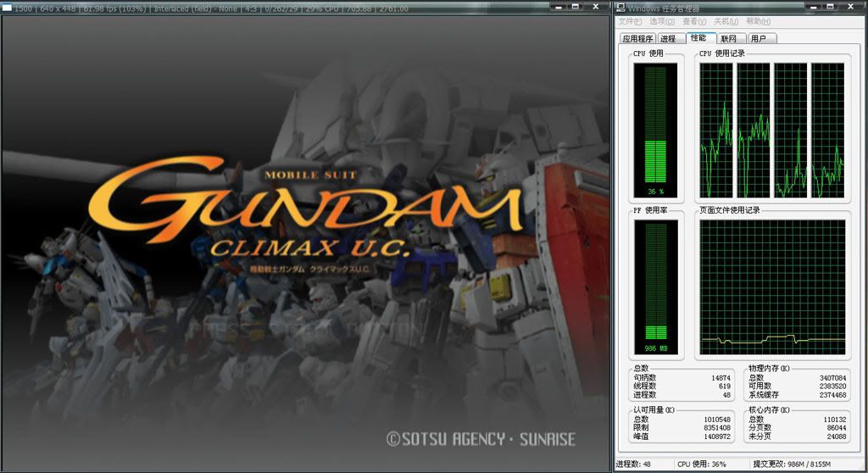The height and width of the screenshot is (473, 868).
Task: Open the 关机(U) menu
Action: (x=726, y=21)
